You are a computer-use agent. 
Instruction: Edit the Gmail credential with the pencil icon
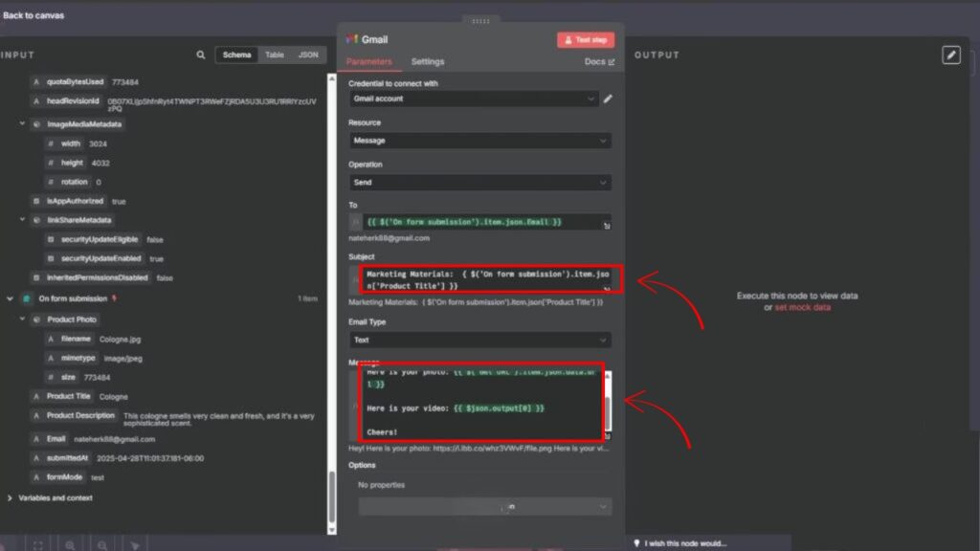[608, 99]
